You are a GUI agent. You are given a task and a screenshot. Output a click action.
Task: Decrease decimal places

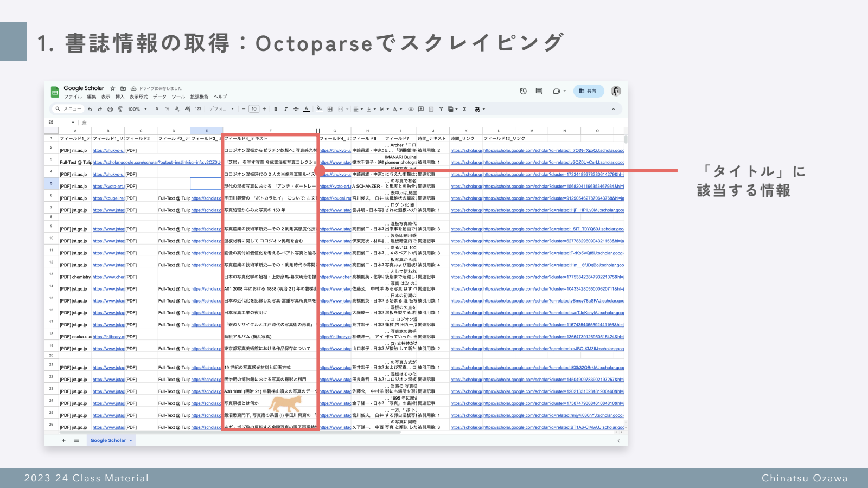177,109
